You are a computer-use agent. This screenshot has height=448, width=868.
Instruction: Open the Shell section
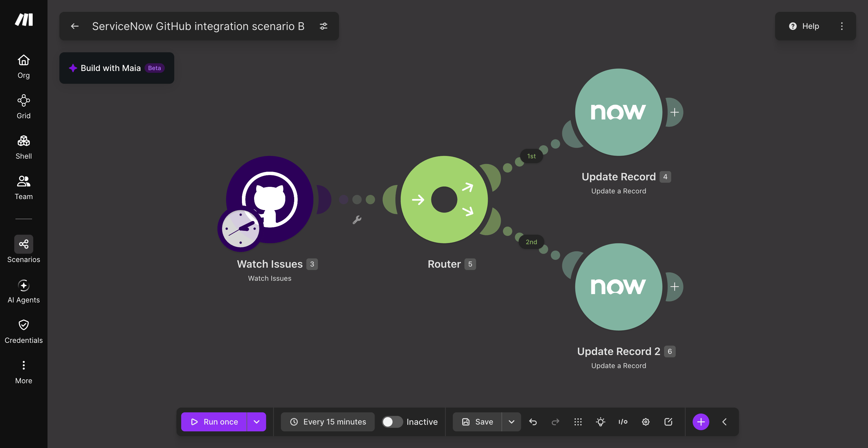(23, 147)
